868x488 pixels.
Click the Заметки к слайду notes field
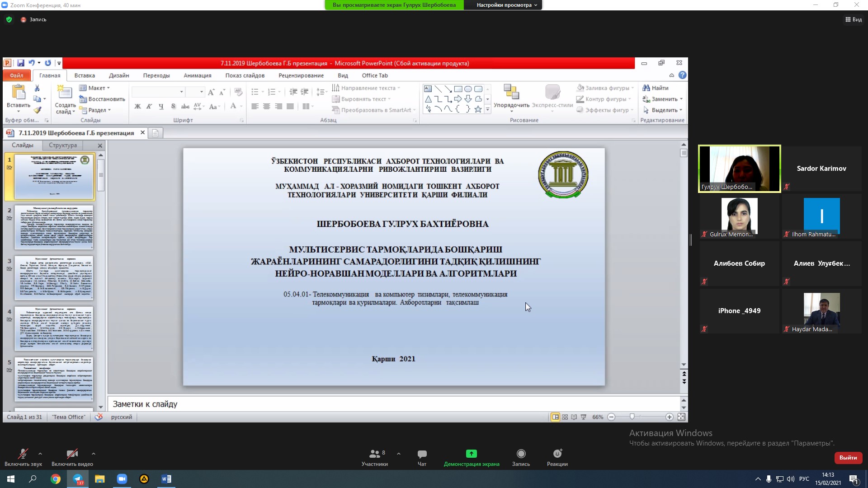click(x=394, y=404)
